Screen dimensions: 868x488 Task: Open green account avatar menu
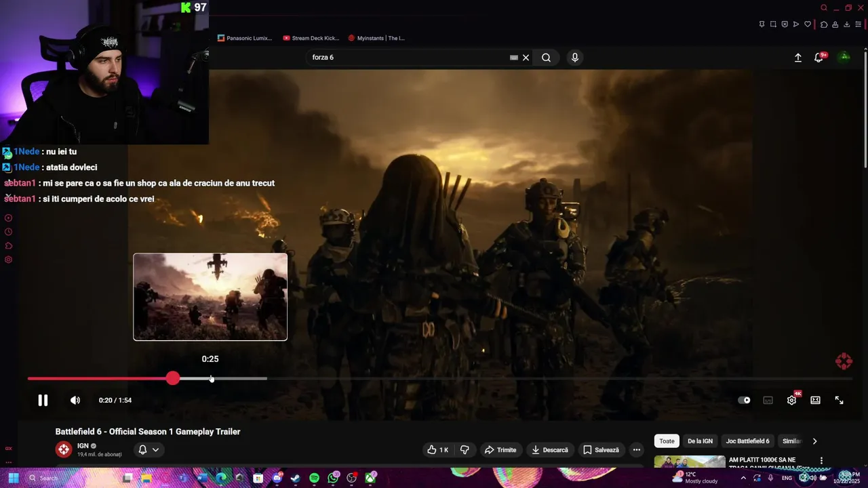(x=845, y=57)
